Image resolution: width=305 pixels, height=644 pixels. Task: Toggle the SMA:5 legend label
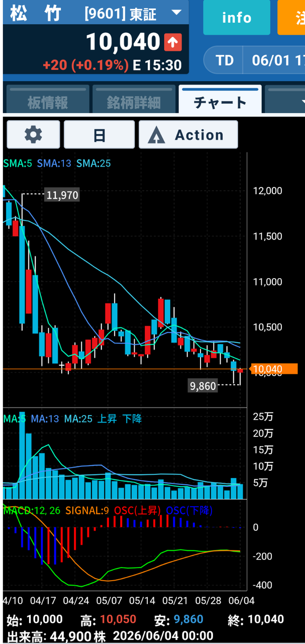(16, 164)
